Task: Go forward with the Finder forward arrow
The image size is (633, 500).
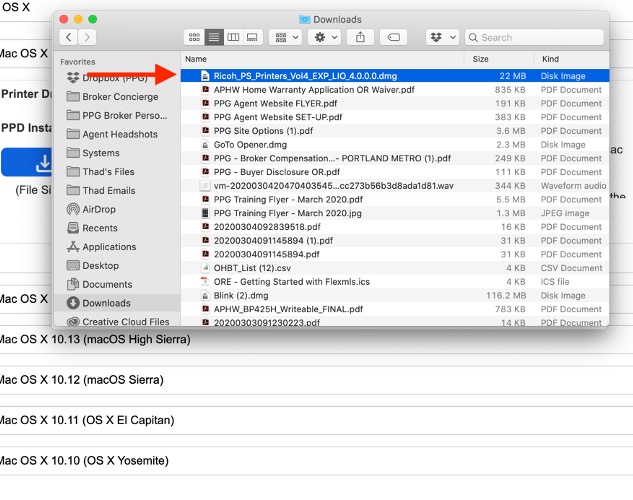Action: tap(87, 37)
